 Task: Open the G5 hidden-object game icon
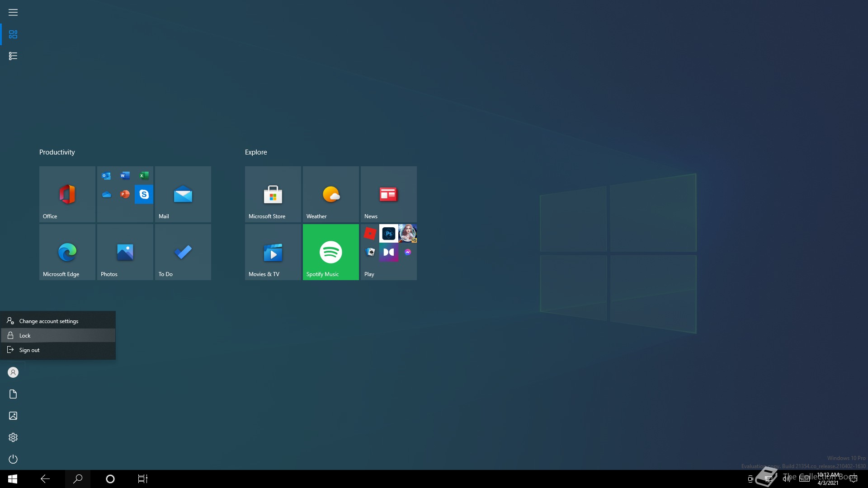(407, 234)
